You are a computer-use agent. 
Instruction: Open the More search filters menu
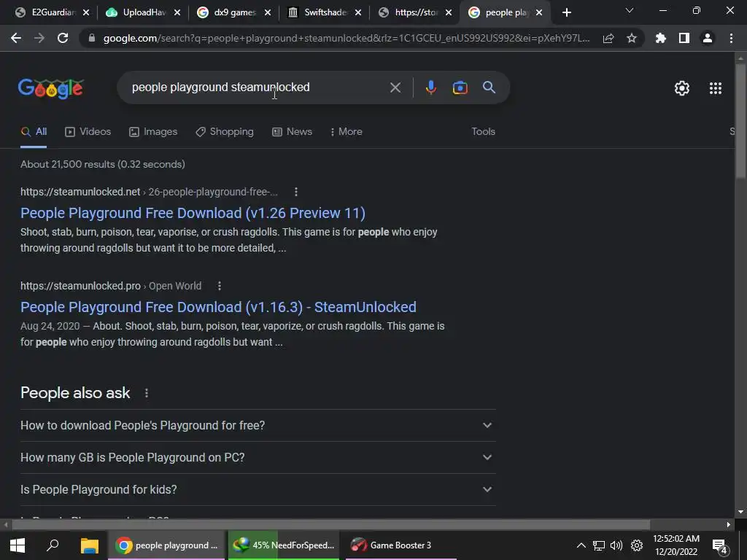[x=347, y=132]
